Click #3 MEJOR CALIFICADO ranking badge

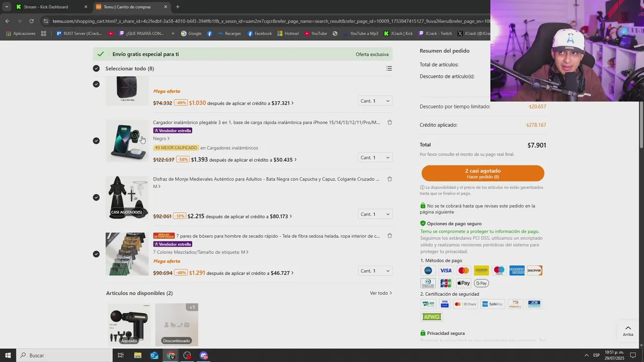click(176, 148)
